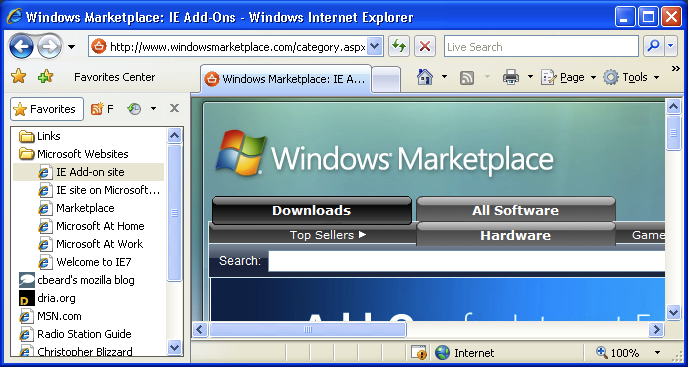
Task: Open the Microsoft At Work favorite
Action: pyautogui.click(x=91, y=244)
